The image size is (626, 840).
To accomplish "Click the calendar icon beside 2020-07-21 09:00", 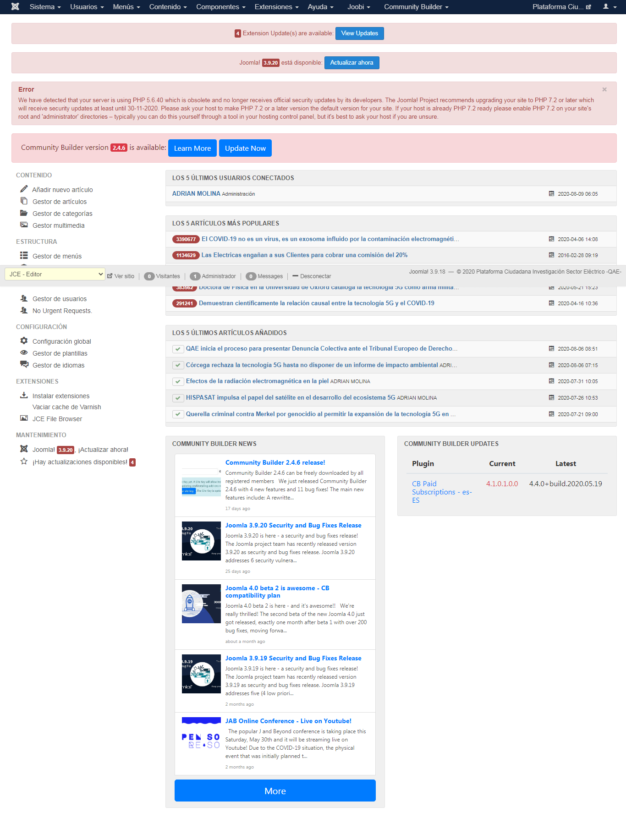I will coord(551,414).
